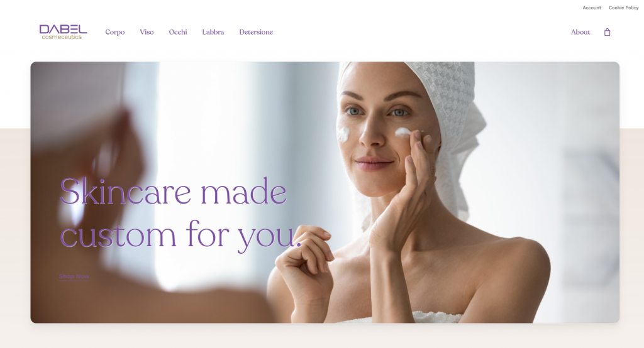The image size is (644, 348).
Task: Click the 'custom for you.' headline line
Action: pyautogui.click(x=180, y=235)
